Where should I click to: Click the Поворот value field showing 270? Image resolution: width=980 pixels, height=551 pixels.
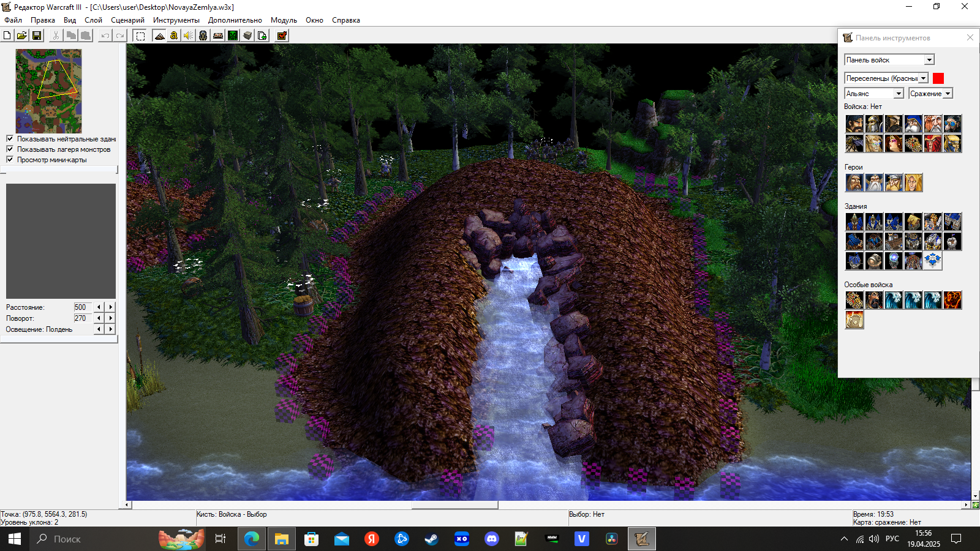[83, 318]
